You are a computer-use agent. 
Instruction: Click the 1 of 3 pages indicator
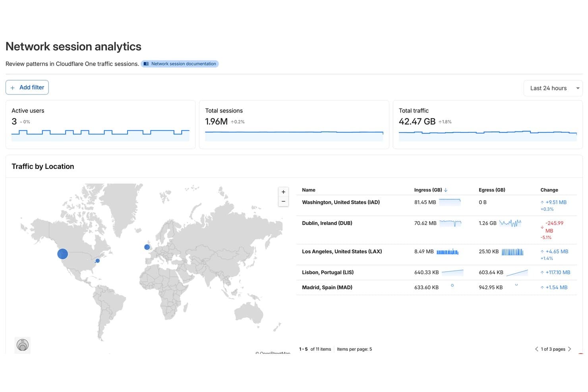[x=553, y=349]
